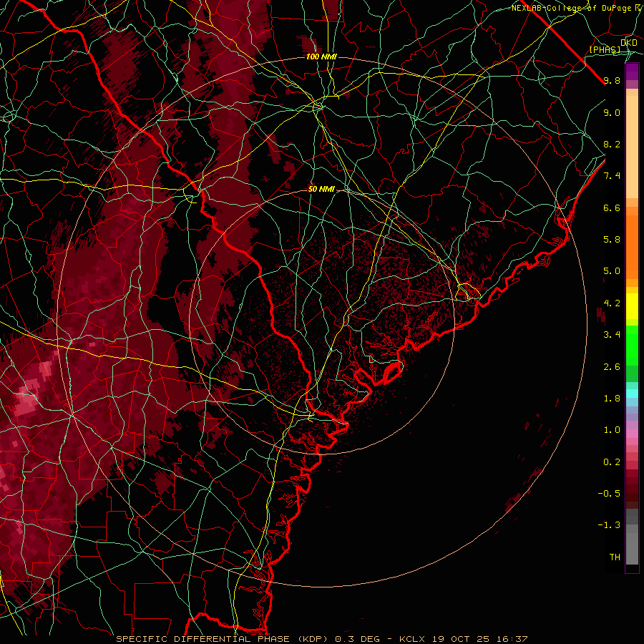Click the 8.2 value on the color scale
The height and width of the screenshot is (644, 644).
[x=612, y=144]
